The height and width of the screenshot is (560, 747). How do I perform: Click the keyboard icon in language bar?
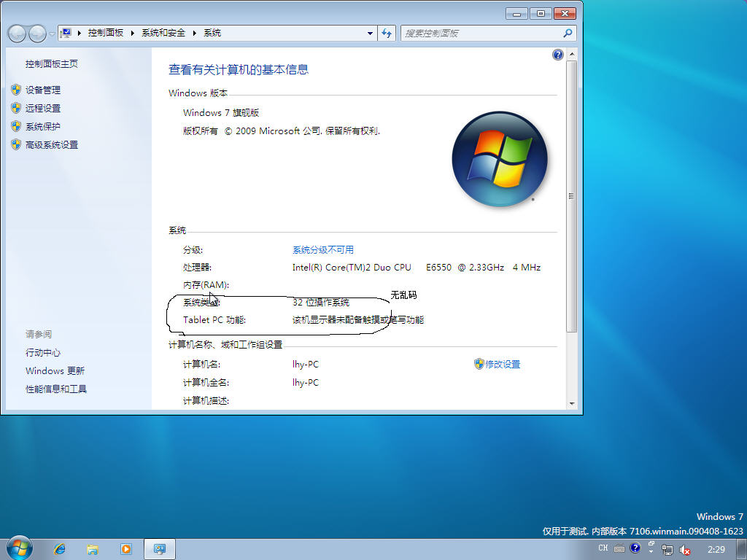pyautogui.click(x=619, y=548)
